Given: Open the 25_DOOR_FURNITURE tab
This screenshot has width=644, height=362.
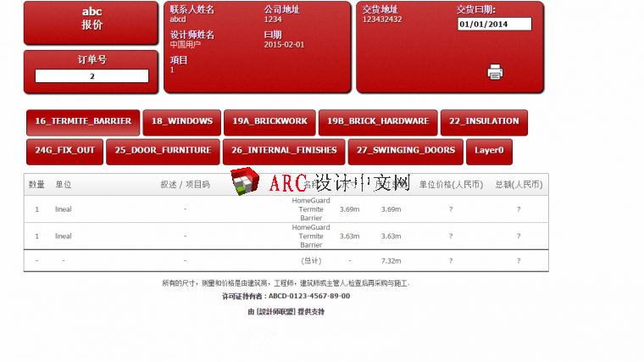Looking at the screenshot, I should point(163,151).
